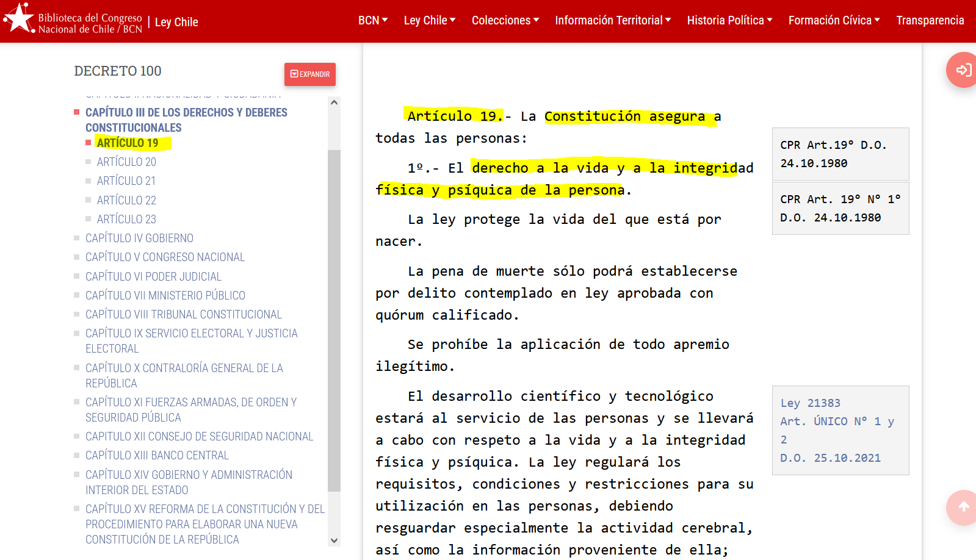Click the BCN star logo

(x=18, y=18)
